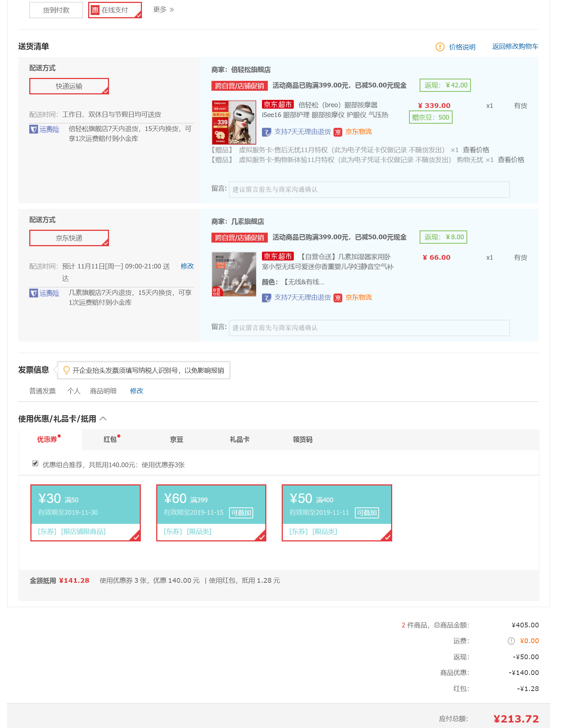570x728 pixels.
Task: Open 京东物流 link for humidifier item
Action: [359, 297]
